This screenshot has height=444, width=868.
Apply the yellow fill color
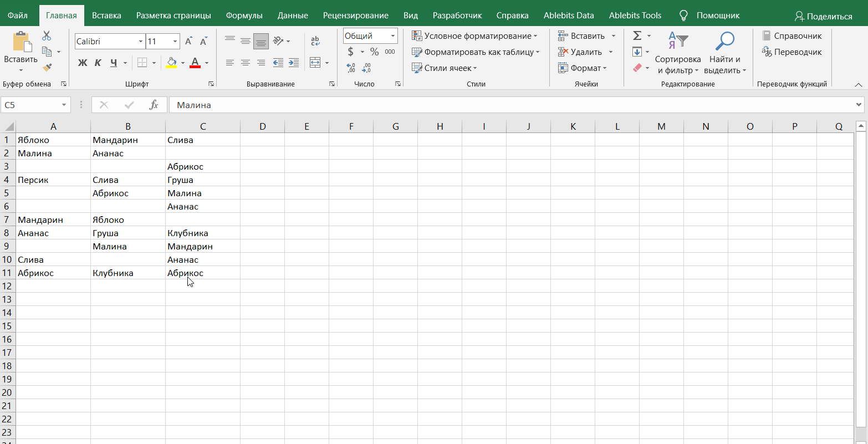click(171, 63)
